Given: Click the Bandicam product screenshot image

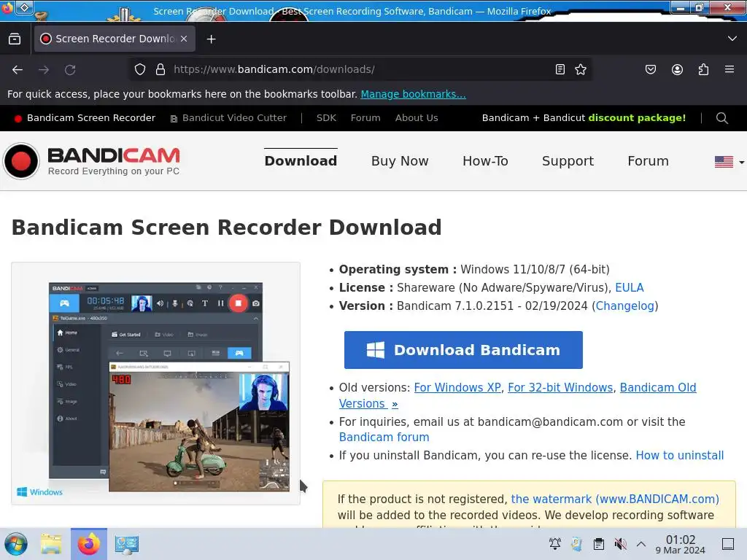Looking at the screenshot, I should point(156,384).
